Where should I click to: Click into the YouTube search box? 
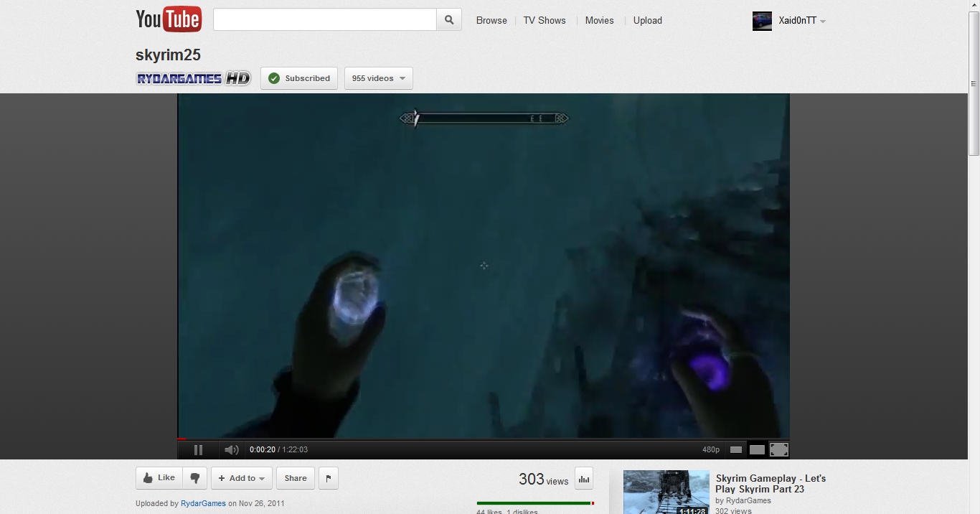324,20
